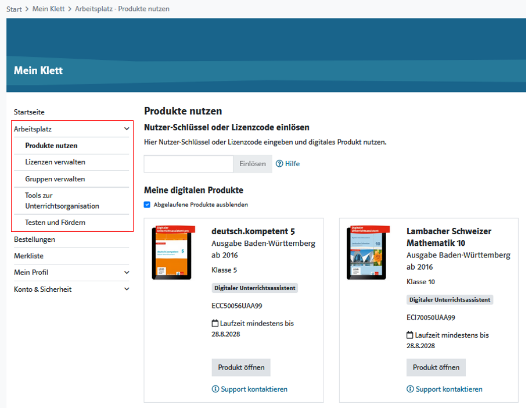Click the 'Mein Klett' banner title
Viewport: 532px width, 408px height.
(38, 70)
